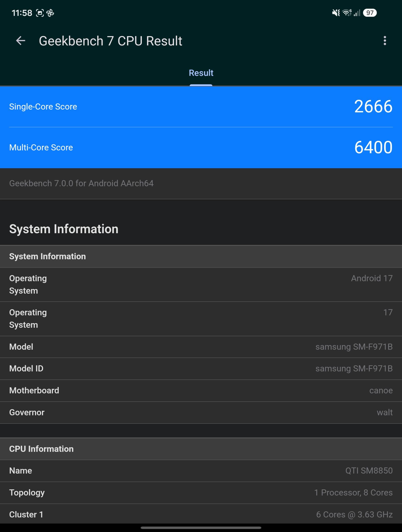Tap samsung SM-F971B in the Model row
Screen dimensions: 402x532
tap(354, 347)
